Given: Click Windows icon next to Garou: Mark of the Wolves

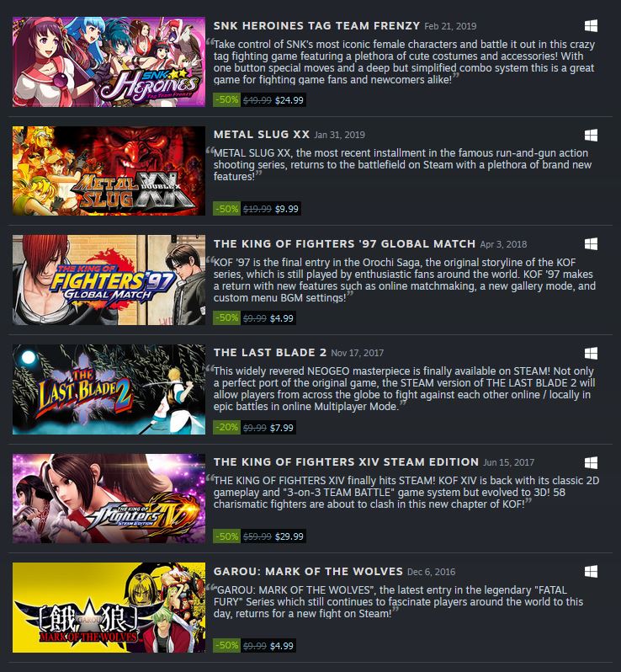Looking at the screenshot, I should pos(591,572).
